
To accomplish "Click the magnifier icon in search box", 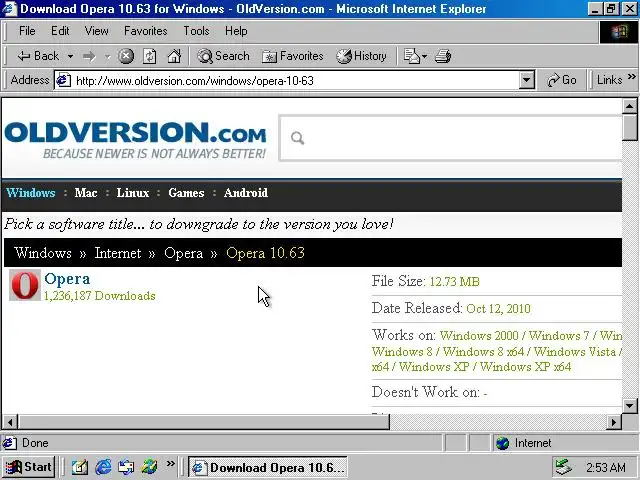I will (298, 138).
